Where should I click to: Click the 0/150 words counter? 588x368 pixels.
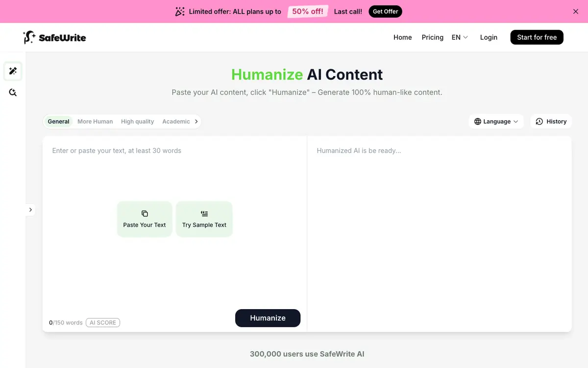pos(66,322)
